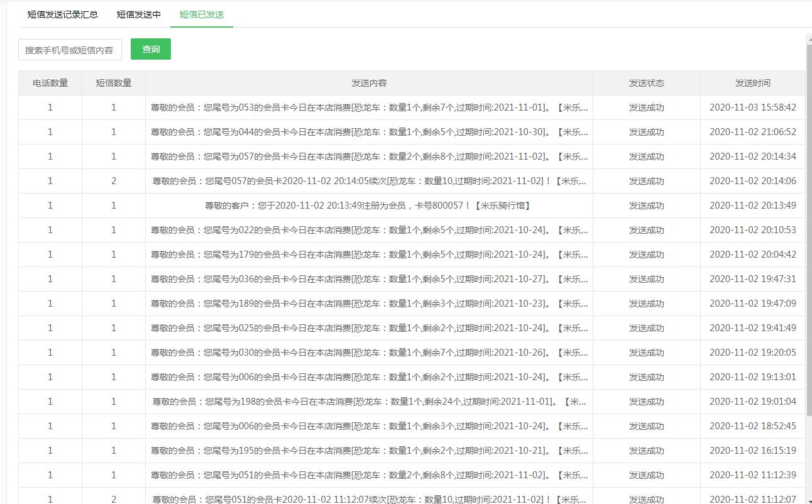Click the 短信数量 column header
This screenshot has height=504, width=812.
(x=114, y=83)
